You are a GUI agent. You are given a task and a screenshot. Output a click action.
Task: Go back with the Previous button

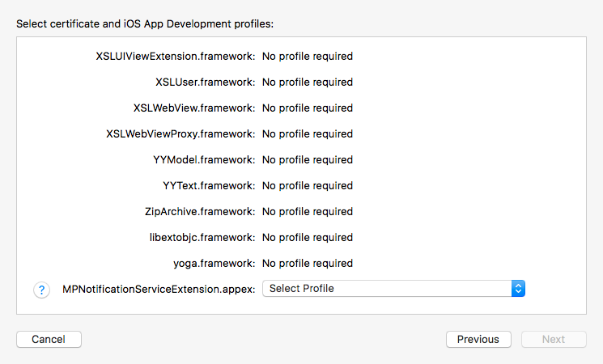click(x=478, y=340)
